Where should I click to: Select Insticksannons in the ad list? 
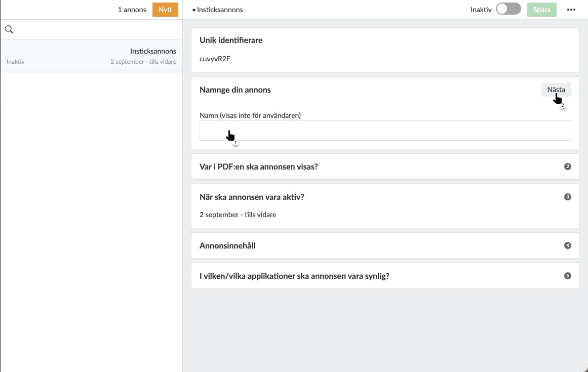click(x=91, y=56)
